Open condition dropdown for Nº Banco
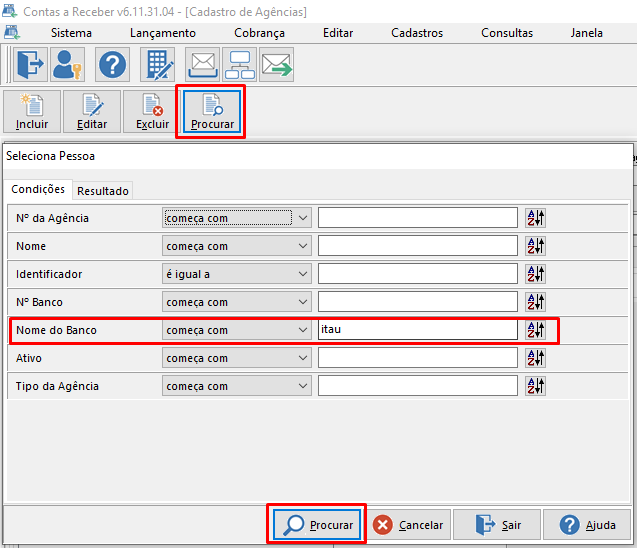Image resolution: width=637 pixels, height=548 pixels. pyautogui.click(x=237, y=302)
